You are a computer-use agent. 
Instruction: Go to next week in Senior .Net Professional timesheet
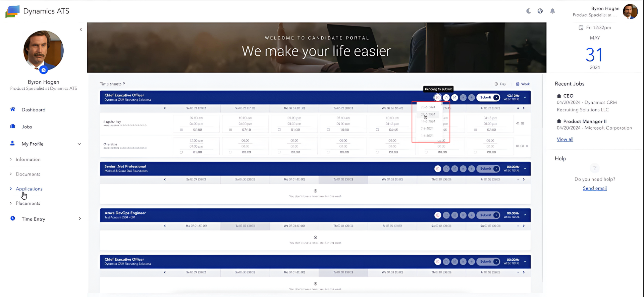click(524, 179)
